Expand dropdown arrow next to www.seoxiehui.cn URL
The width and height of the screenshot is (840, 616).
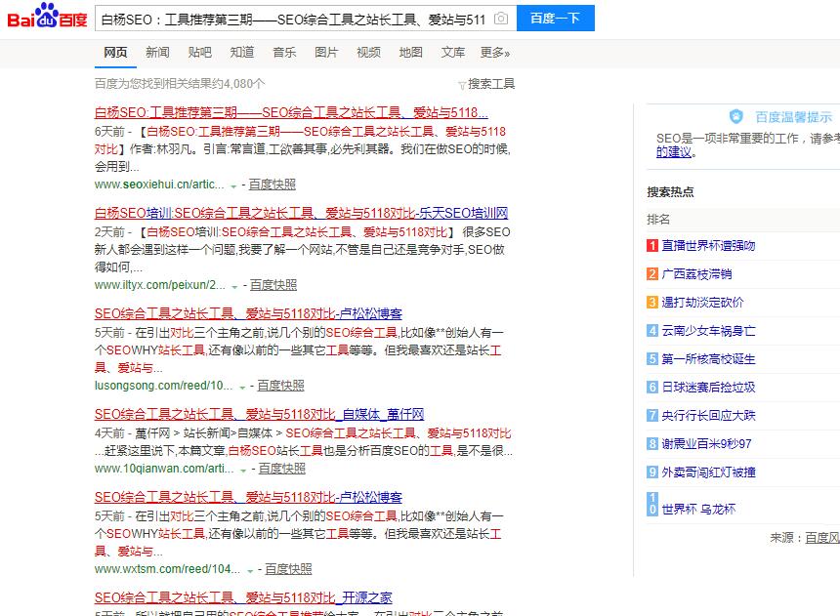tap(233, 186)
